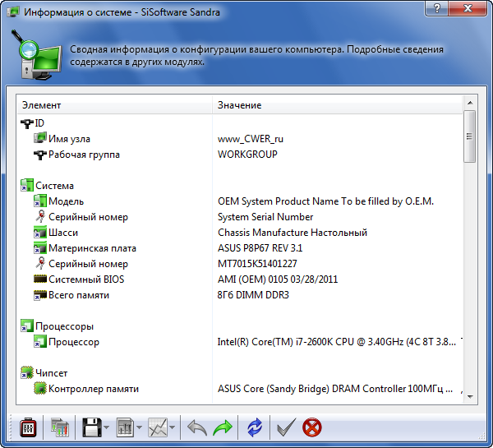This screenshot has width=493, height=448.
Task: Click the vertical scrollbar down arrow
Action: (470, 397)
